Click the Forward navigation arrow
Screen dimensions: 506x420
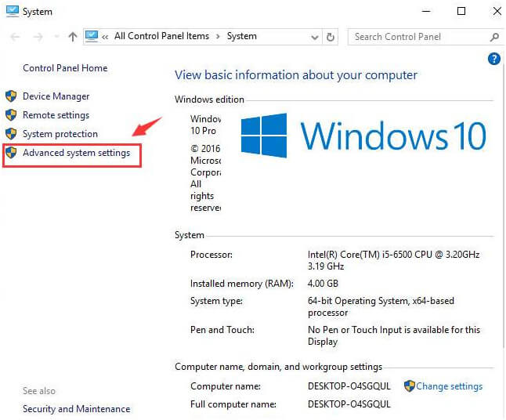coord(38,37)
